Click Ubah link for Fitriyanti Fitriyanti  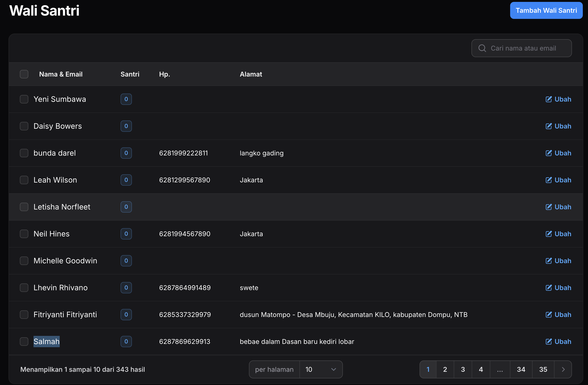pyautogui.click(x=558, y=315)
